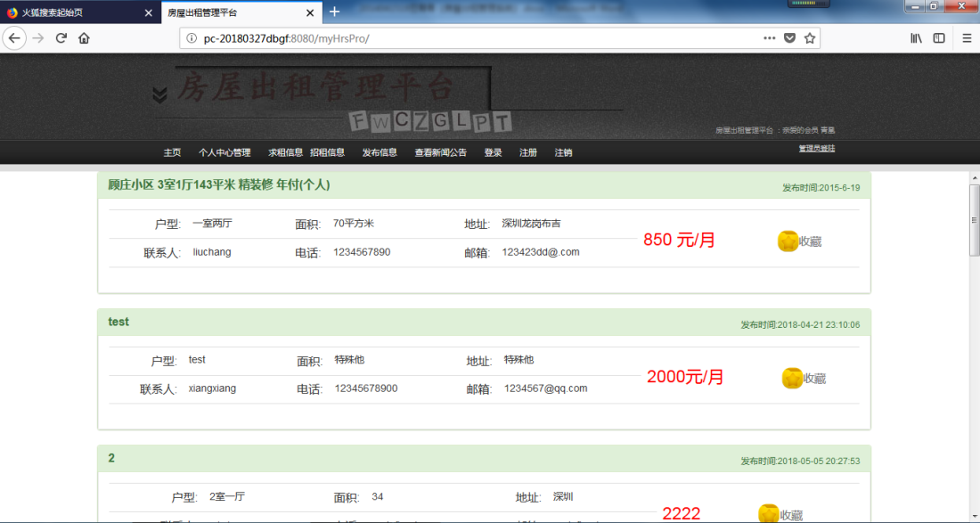Click scrollbar up arrow of the page
Viewport: 980px width, 523px height.
pyautogui.click(x=975, y=178)
